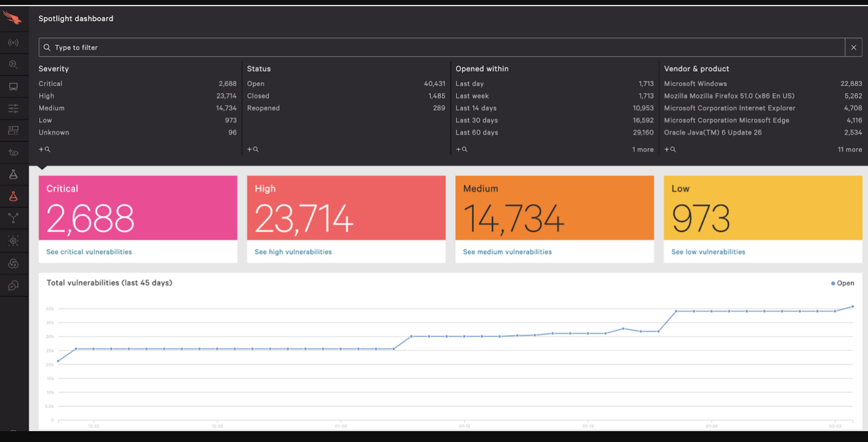Viewport: 868px width, 442px height.
Task: Open the chat bubbles sidebar icon
Action: [14, 286]
